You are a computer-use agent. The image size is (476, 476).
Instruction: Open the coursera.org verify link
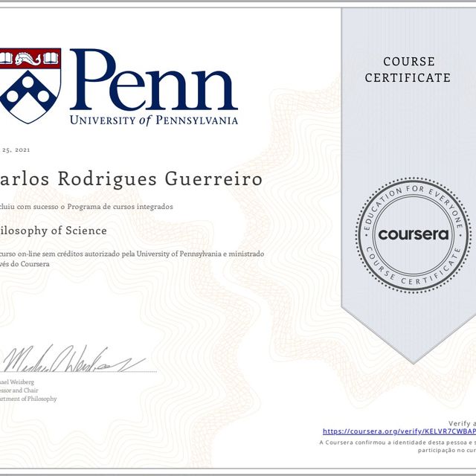coord(399,431)
